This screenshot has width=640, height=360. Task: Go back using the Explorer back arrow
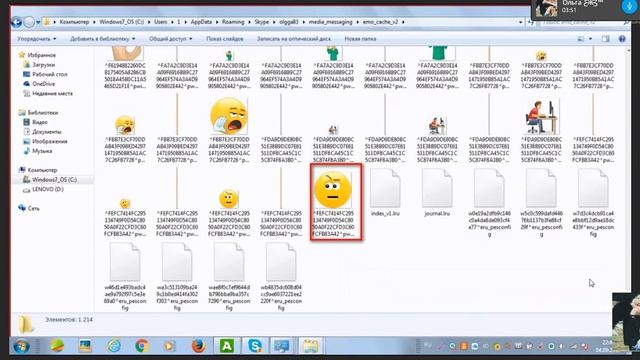(17, 22)
